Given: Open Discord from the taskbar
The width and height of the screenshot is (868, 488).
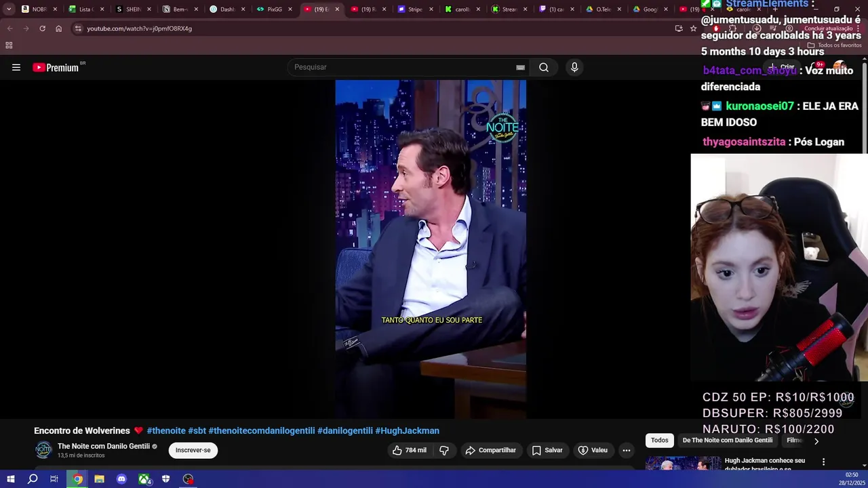Looking at the screenshot, I should click(x=121, y=479).
